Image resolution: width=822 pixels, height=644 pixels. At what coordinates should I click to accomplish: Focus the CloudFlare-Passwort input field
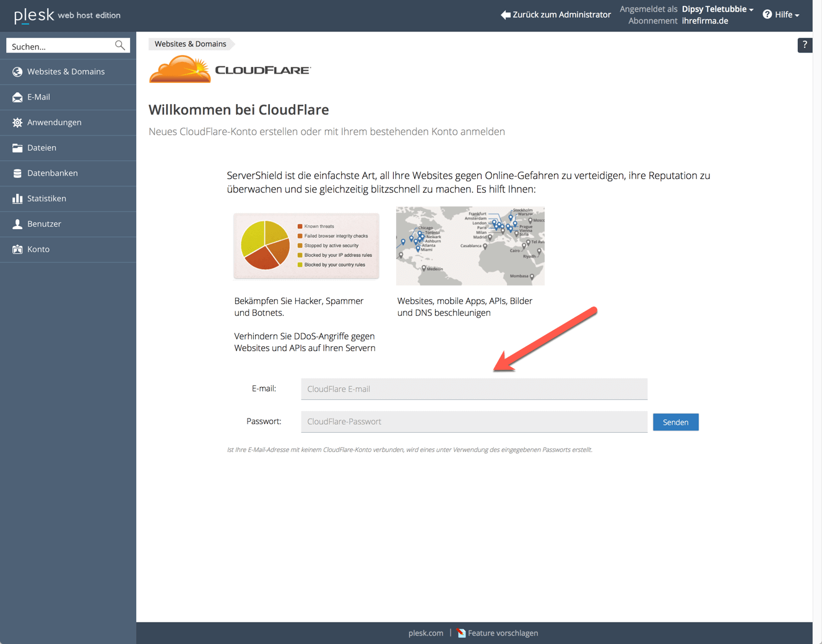point(474,422)
